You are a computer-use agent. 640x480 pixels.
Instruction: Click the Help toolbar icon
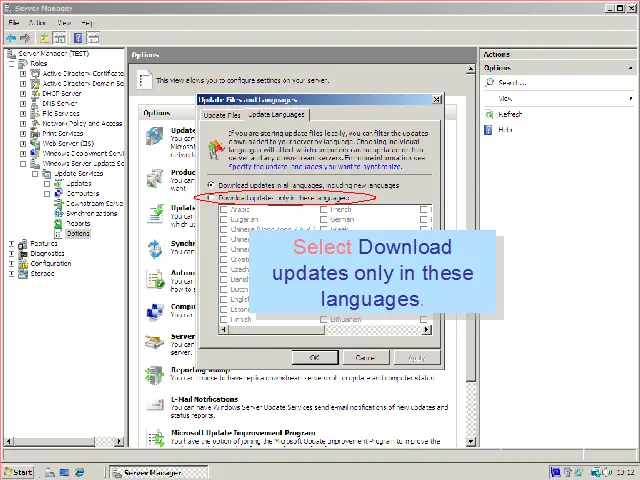78,38
